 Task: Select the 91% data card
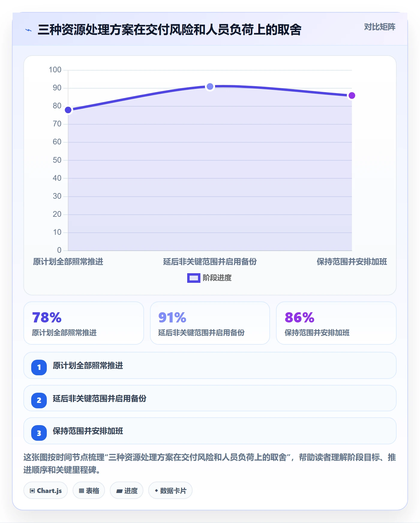[210, 323]
